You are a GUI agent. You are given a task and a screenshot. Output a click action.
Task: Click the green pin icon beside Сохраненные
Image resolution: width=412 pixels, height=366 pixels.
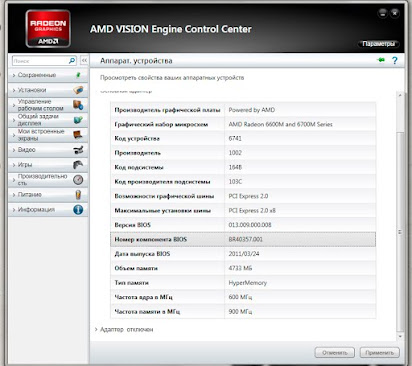[x=78, y=75]
